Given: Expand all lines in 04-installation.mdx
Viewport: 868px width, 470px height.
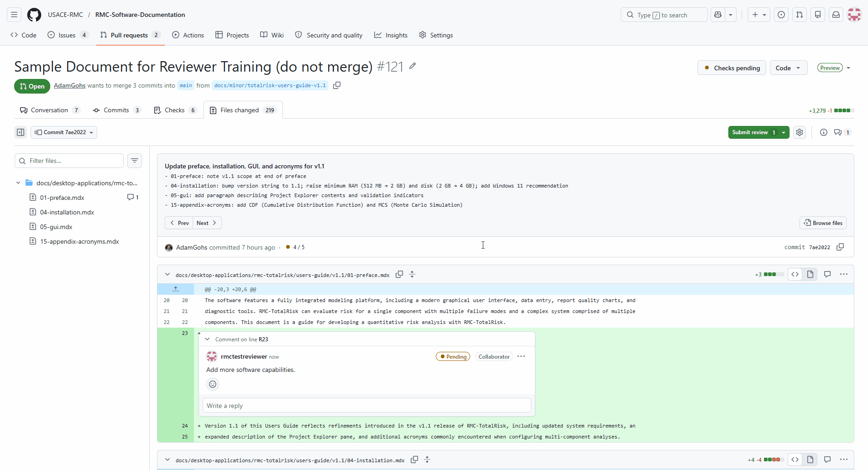Looking at the screenshot, I should click(427, 460).
